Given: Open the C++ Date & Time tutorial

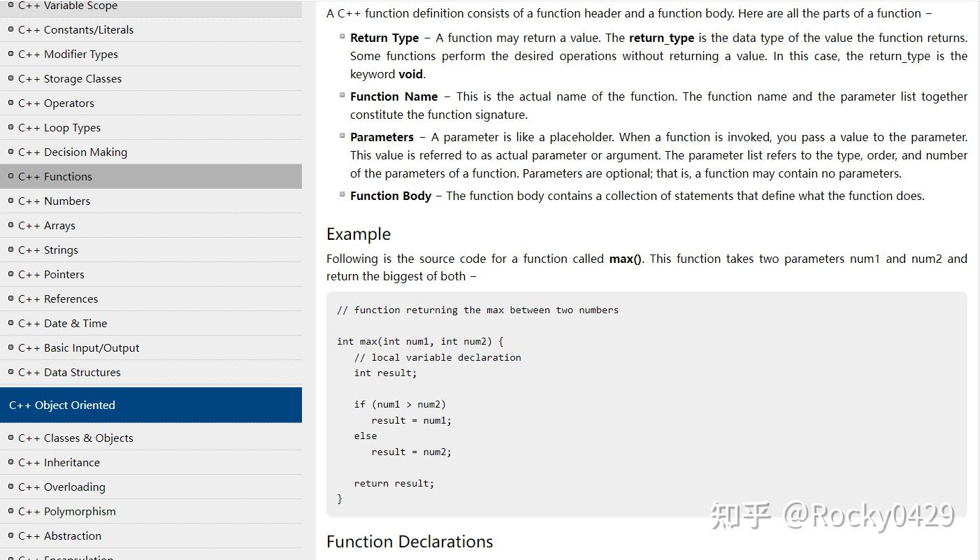Looking at the screenshot, I should 63,323.
